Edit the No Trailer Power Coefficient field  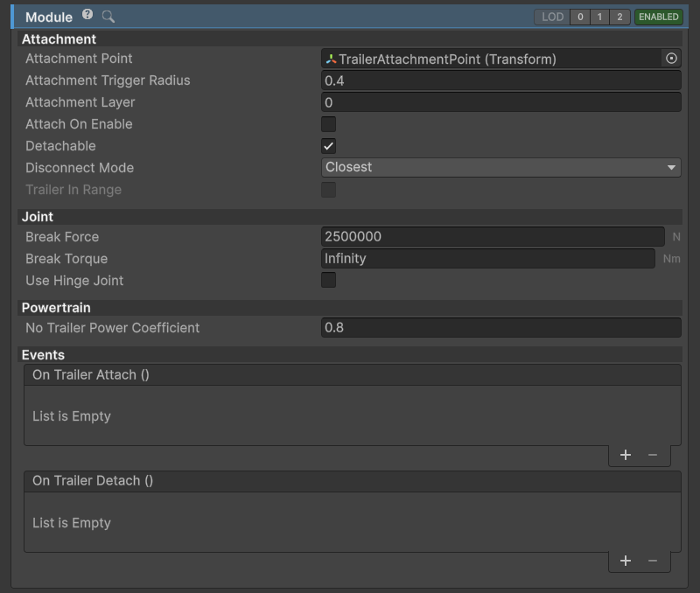[500, 327]
